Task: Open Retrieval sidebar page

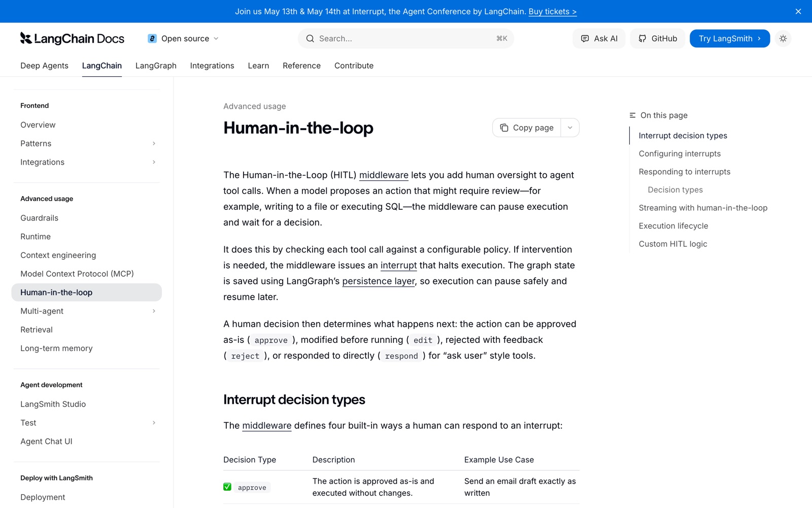Action: [x=37, y=330]
